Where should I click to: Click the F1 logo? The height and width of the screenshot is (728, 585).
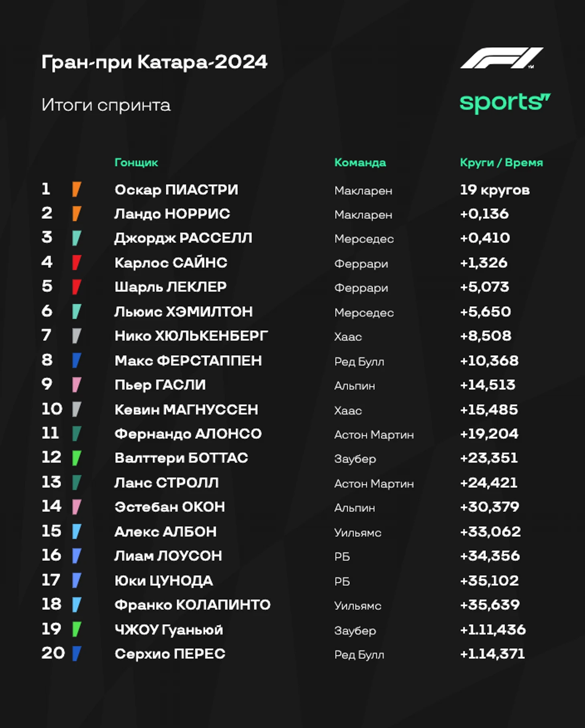point(501,59)
